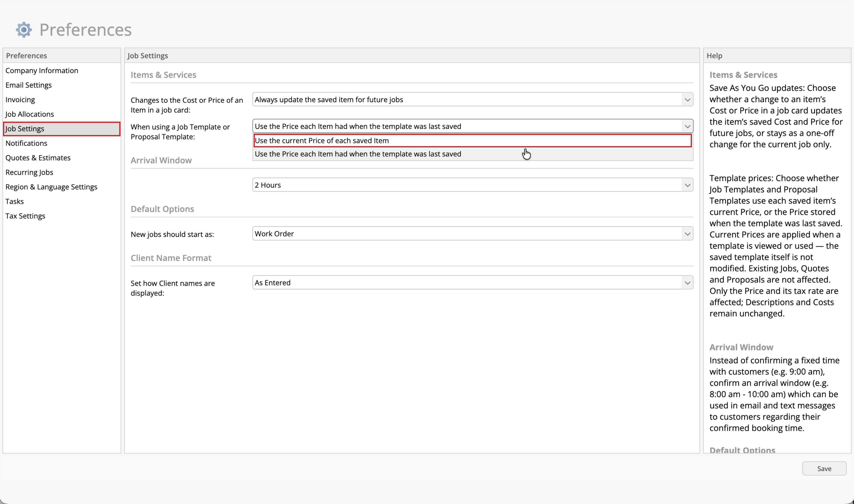The width and height of the screenshot is (854, 504).
Task: Select Tasks preferences item
Action: (x=15, y=202)
